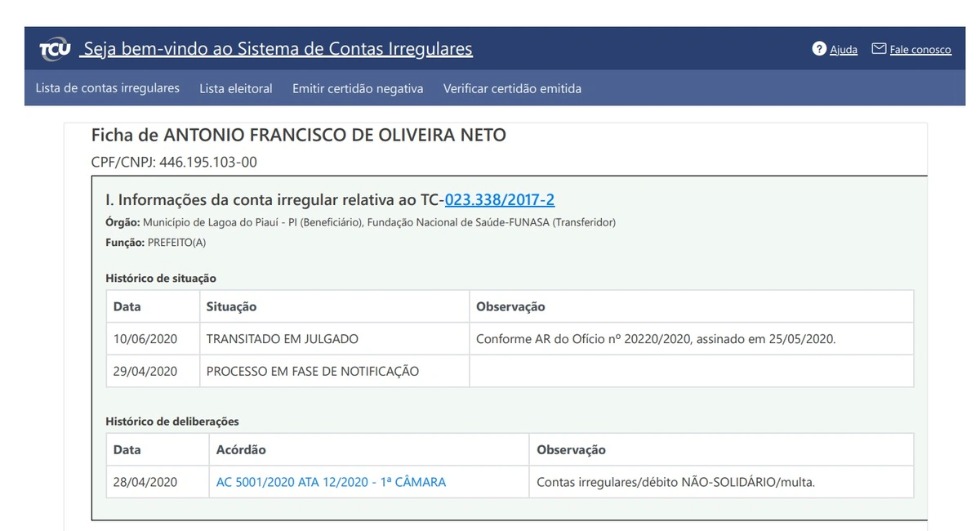Viewport: 980px width, 531px height.
Task: Select PROCESSO EM FASE DE NOTIFICAÇÃO cell
Action: [x=312, y=371]
